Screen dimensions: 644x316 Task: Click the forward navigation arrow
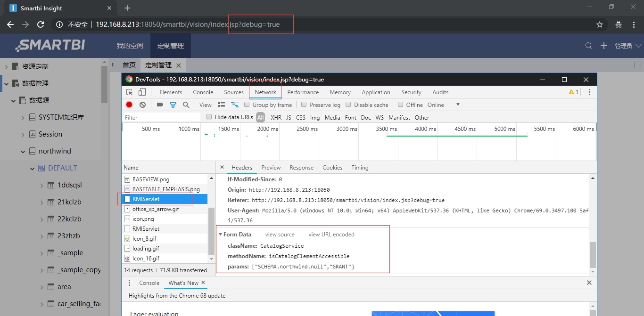[x=25, y=24]
